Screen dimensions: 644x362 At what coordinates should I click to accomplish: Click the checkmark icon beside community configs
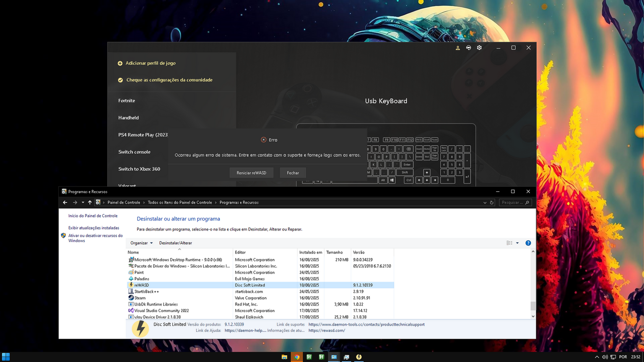pyautogui.click(x=120, y=80)
